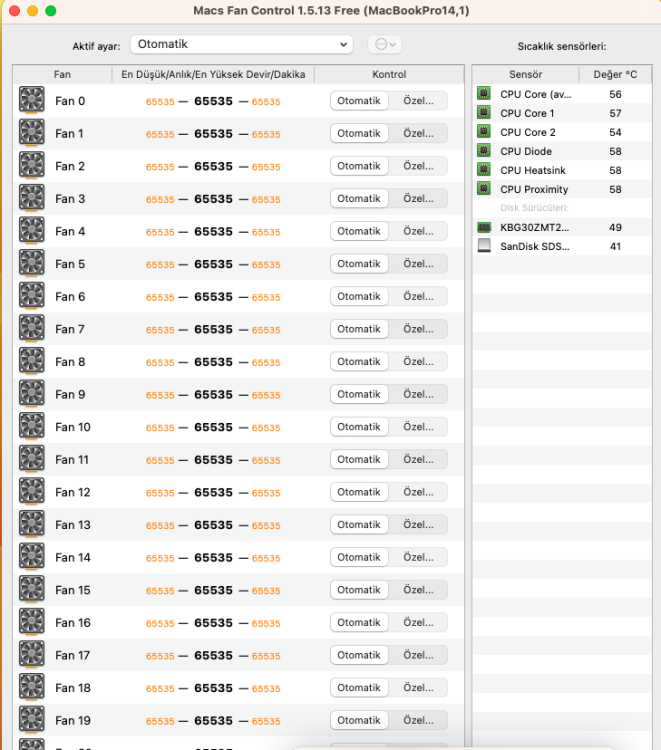Click the SanDisk SDS... temperature value 41
Screen dimensions: 661x750
point(615,247)
